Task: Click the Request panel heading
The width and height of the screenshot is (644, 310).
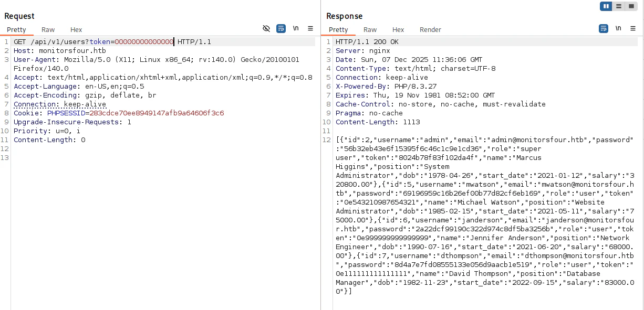Action: (x=19, y=16)
